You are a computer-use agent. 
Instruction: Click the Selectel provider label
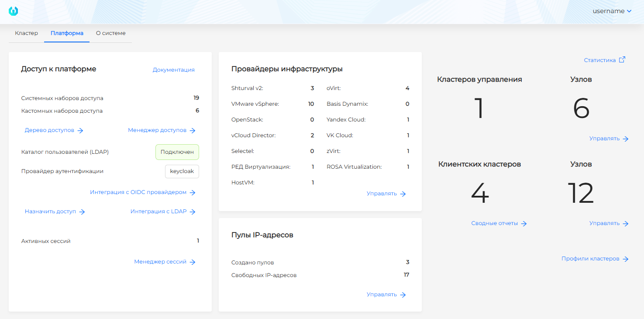tap(242, 151)
